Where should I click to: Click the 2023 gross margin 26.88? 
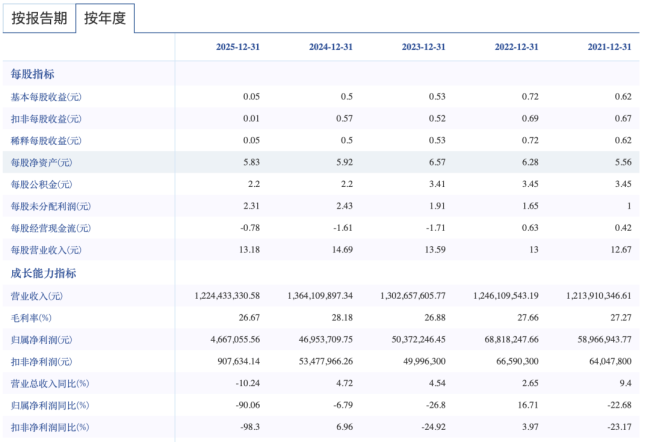pyautogui.click(x=435, y=318)
